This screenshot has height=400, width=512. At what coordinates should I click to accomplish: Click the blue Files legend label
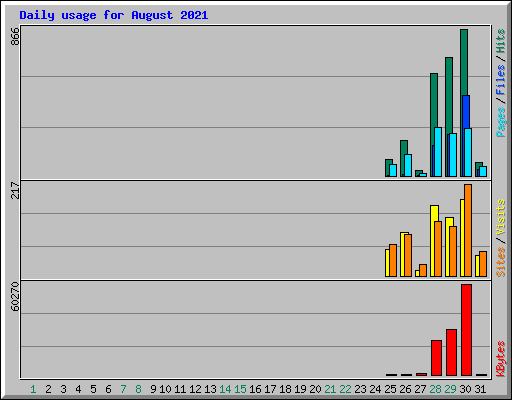pos(500,80)
